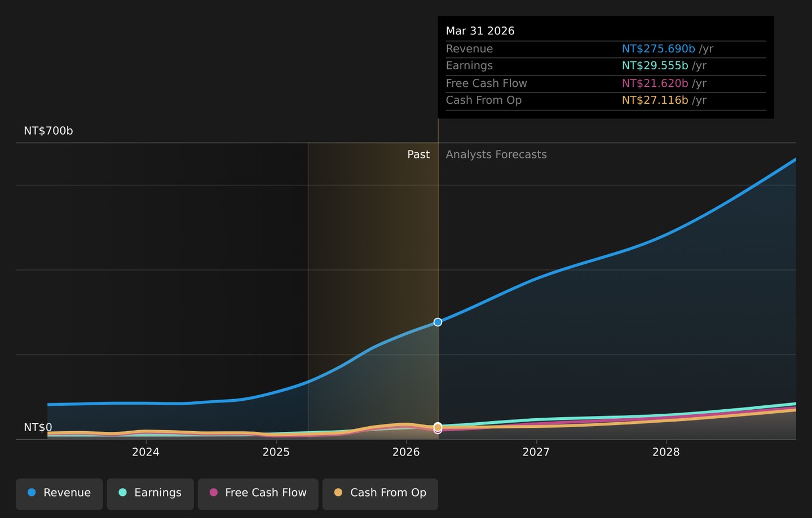
Task: Click the 2027 x-axis label
Action: (536, 452)
